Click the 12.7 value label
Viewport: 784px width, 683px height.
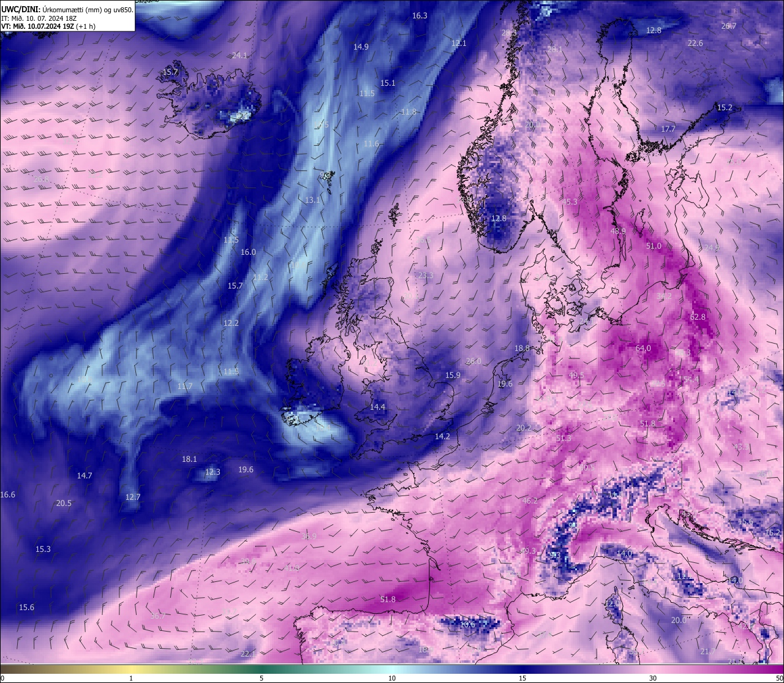(133, 497)
